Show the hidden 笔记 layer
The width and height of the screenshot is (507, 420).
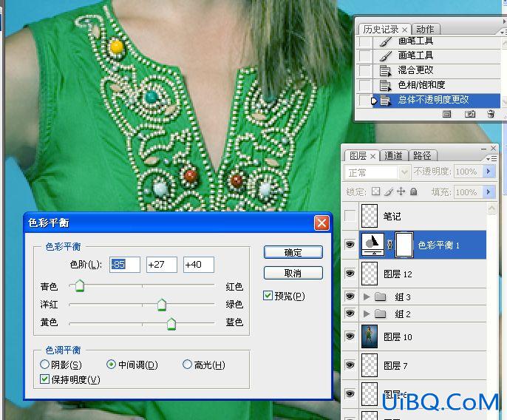[350, 215]
